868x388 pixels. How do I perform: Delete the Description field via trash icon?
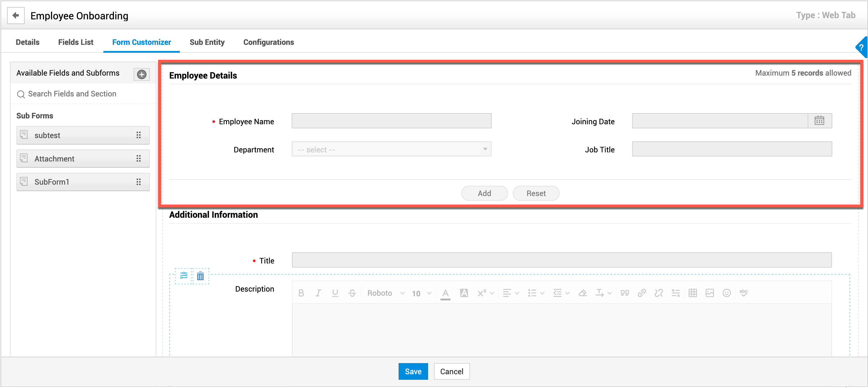click(x=201, y=276)
